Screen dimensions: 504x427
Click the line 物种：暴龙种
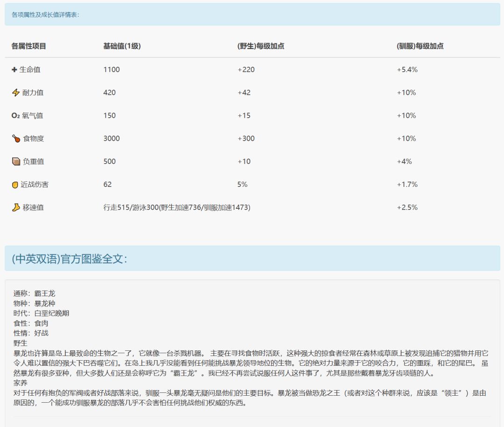tap(35, 304)
